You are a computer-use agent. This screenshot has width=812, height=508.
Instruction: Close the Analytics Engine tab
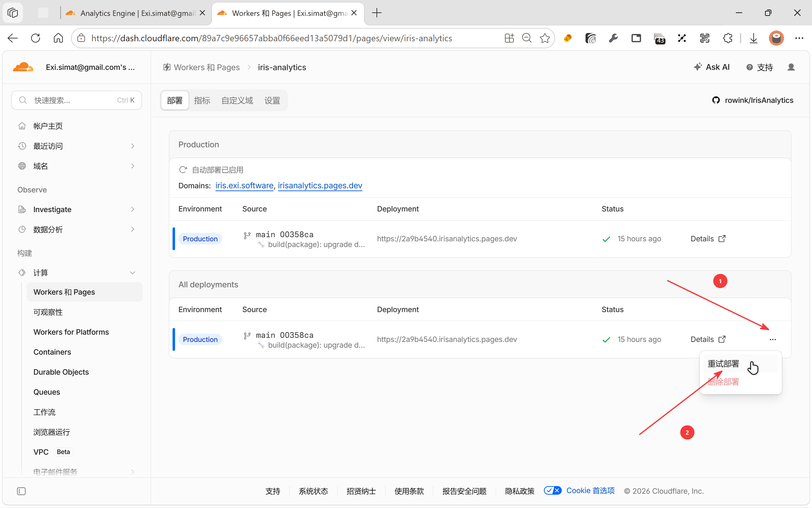[x=202, y=13]
